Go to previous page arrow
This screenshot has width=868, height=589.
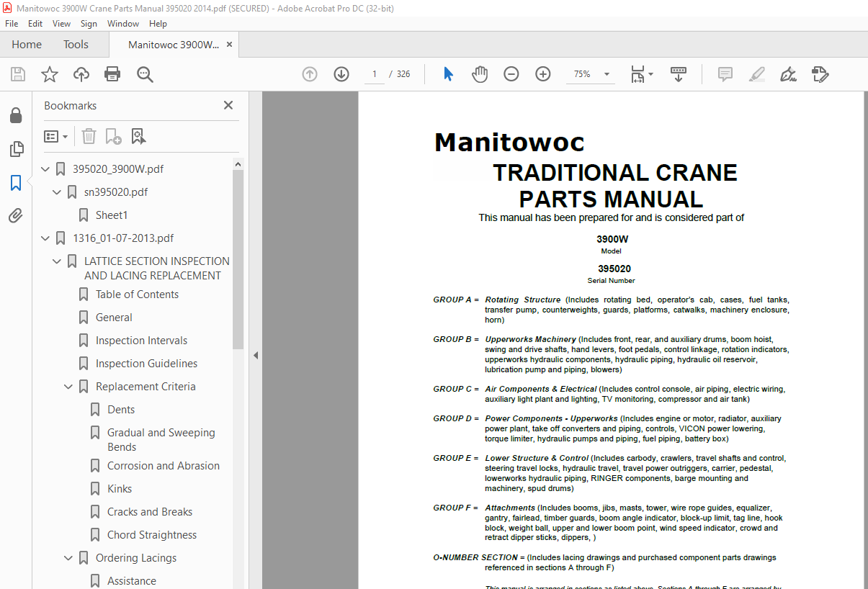[310, 74]
